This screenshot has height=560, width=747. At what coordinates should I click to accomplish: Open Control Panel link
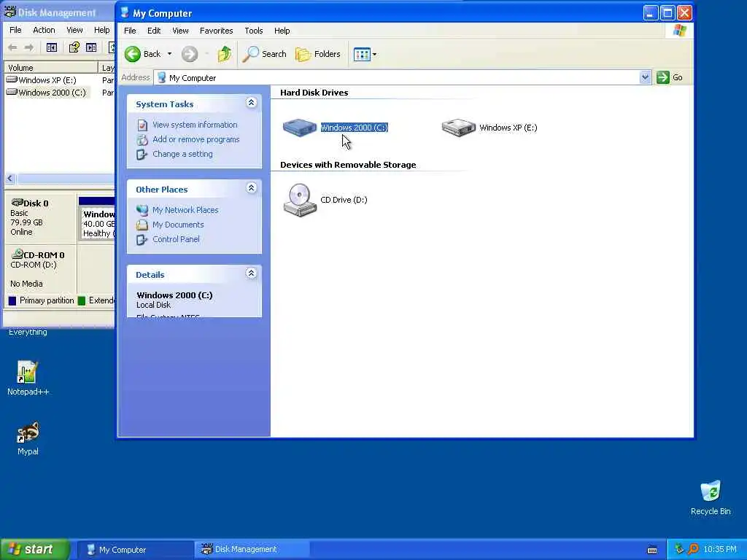(x=176, y=239)
